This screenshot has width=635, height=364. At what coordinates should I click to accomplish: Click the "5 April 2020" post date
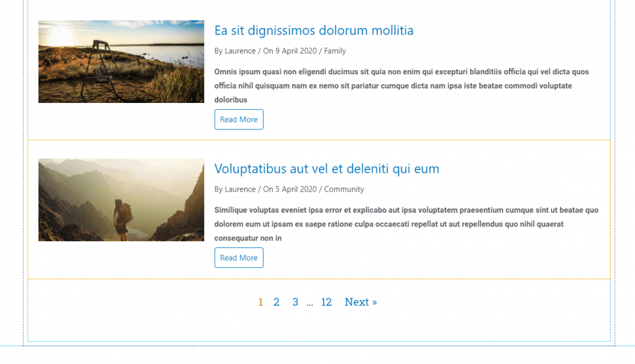click(x=296, y=189)
